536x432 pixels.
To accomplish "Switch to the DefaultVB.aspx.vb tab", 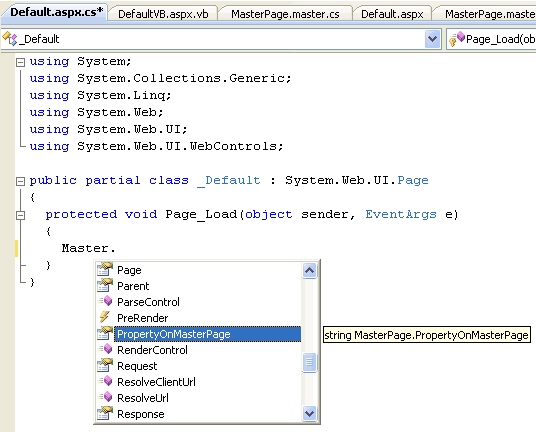I will tap(163, 14).
